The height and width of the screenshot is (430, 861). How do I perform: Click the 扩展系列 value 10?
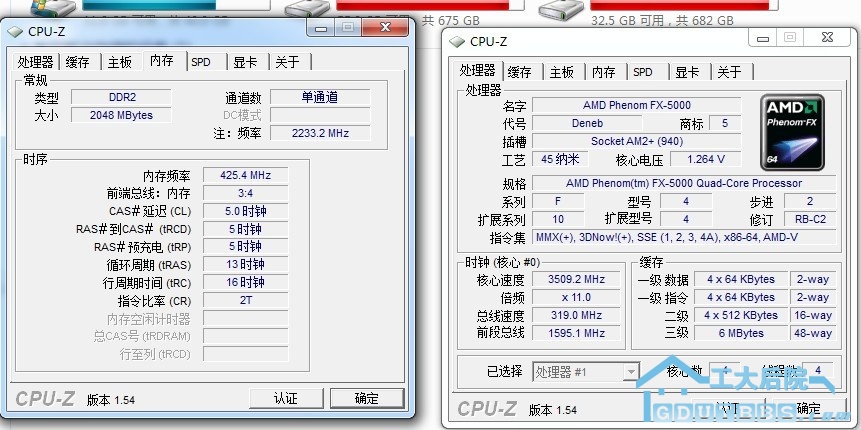558,219
